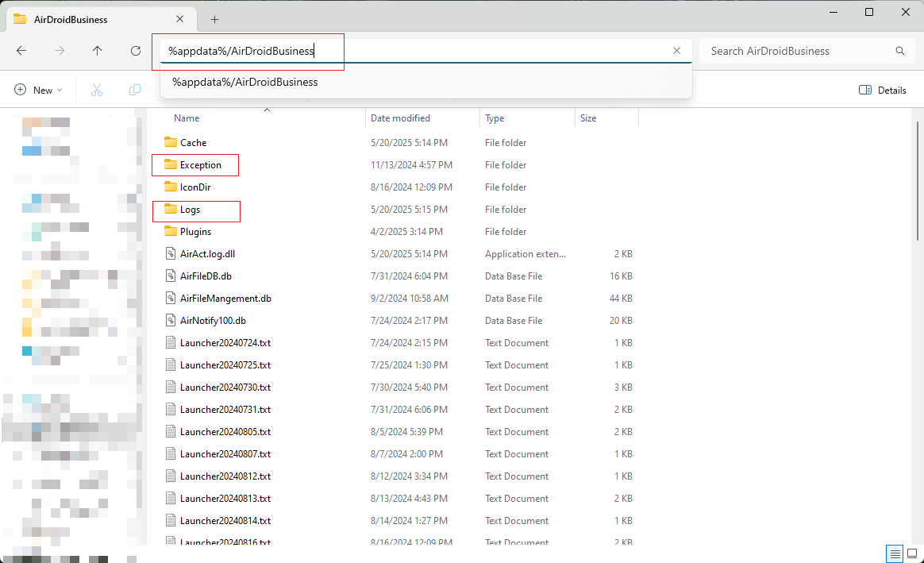Select the file name Launcher20240814.txt
This screenshot has width=924, height=563.
pyautogui.click(x=225, y=521)
